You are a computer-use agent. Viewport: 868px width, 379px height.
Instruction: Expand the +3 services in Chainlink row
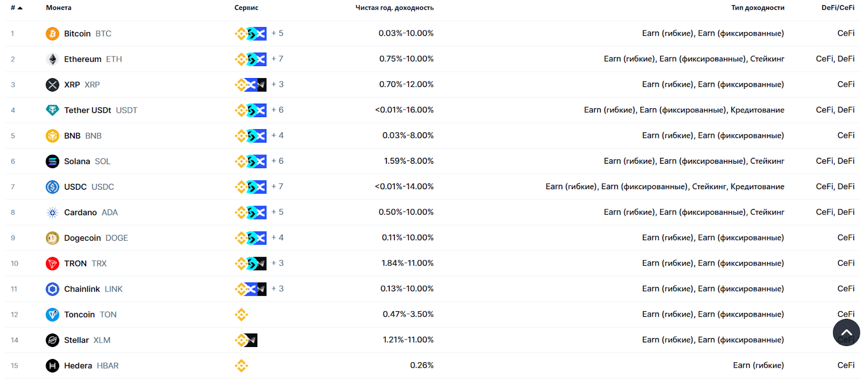pyautogui.click(x=277, y=288)
